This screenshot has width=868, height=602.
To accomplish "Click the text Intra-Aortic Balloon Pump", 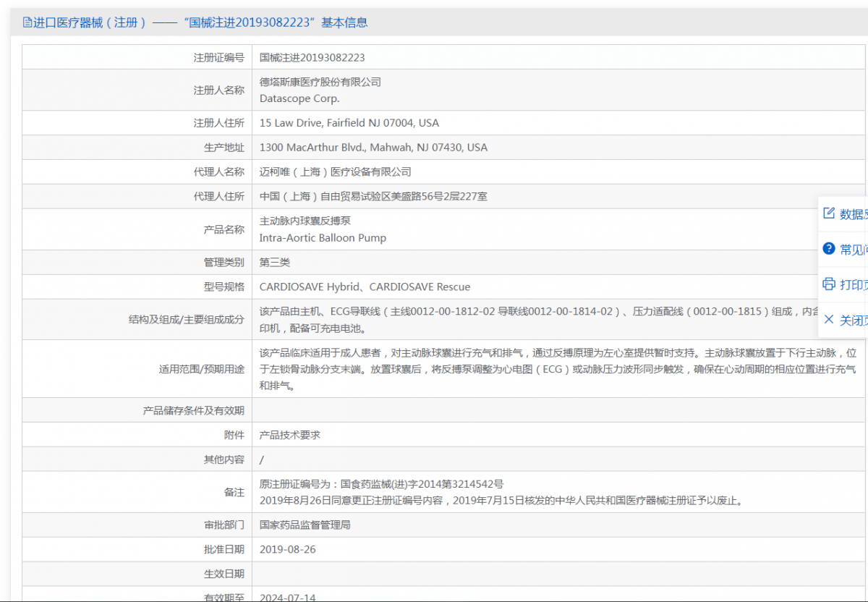I will pyautogui.click(x=323, y=238).
